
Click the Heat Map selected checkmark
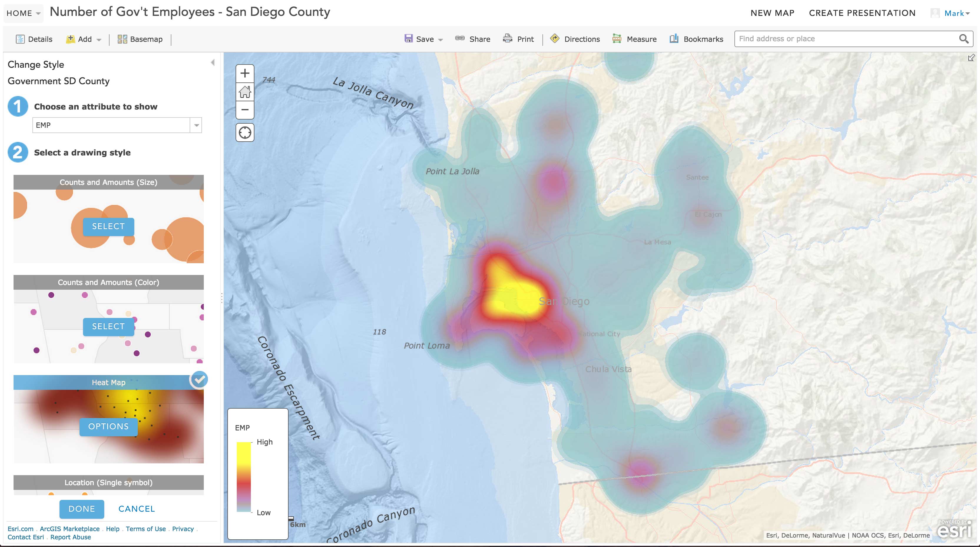pos(199,379)
